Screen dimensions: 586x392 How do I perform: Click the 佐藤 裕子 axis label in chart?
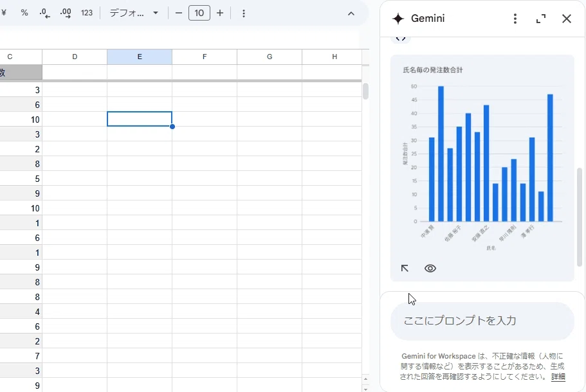tap(453, 233)
